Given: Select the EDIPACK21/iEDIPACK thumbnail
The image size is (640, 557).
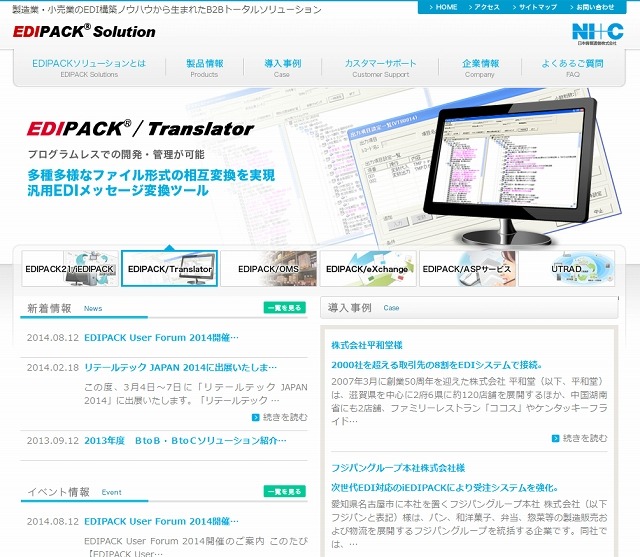Looking at the screenshot, I should [70, 269].
